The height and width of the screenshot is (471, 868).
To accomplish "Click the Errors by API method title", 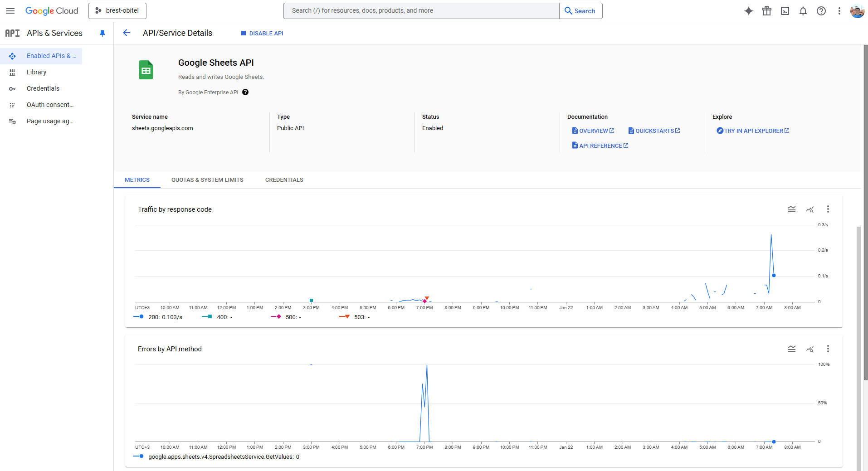I will pos(170,349).
